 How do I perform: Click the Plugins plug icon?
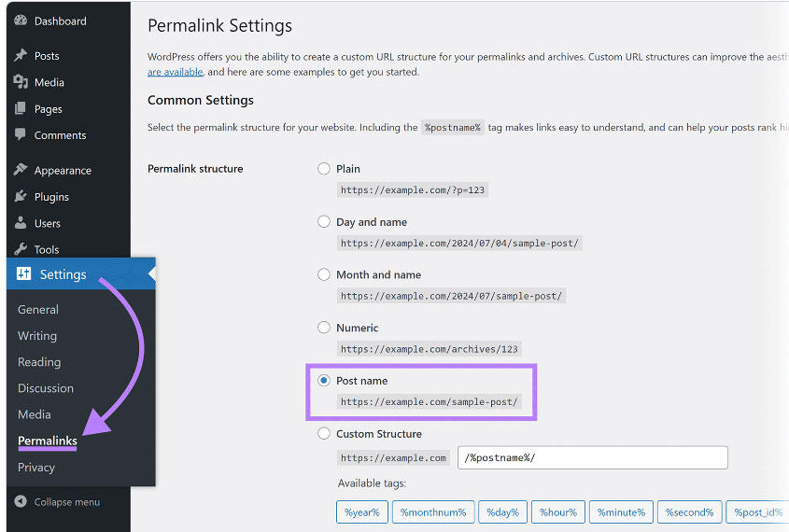[x=21, y=197]
